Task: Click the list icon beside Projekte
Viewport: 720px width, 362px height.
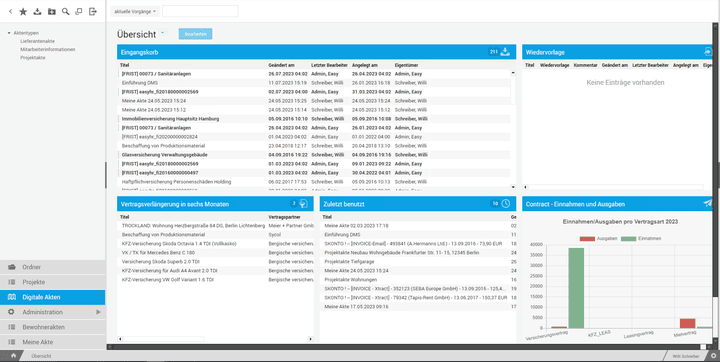Action: click(12, 282)
